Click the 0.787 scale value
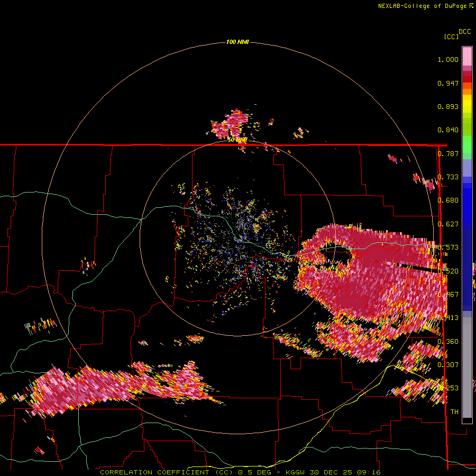The image size is (476, 476). [448, 153]
